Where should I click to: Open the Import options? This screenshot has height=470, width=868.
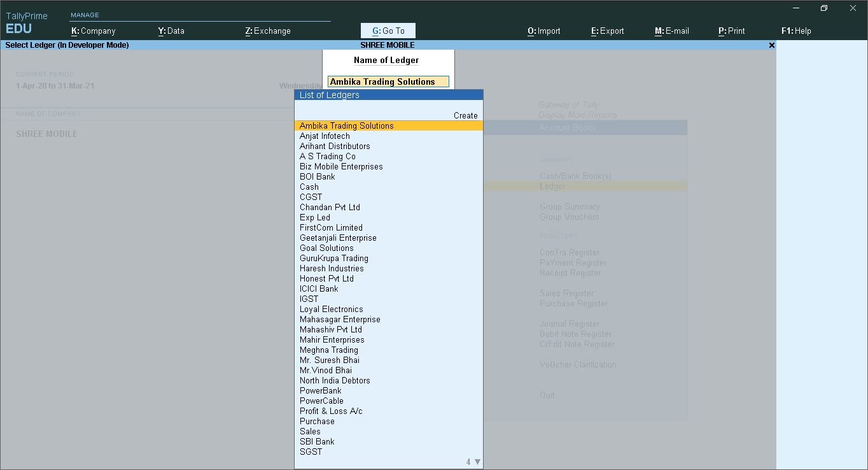[543, 30]
